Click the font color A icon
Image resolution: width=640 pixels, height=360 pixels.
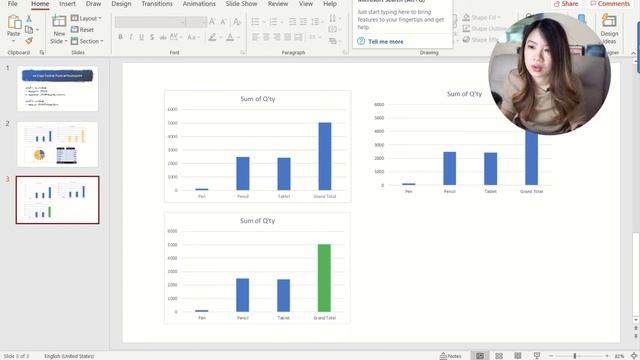tap(230, 37)
